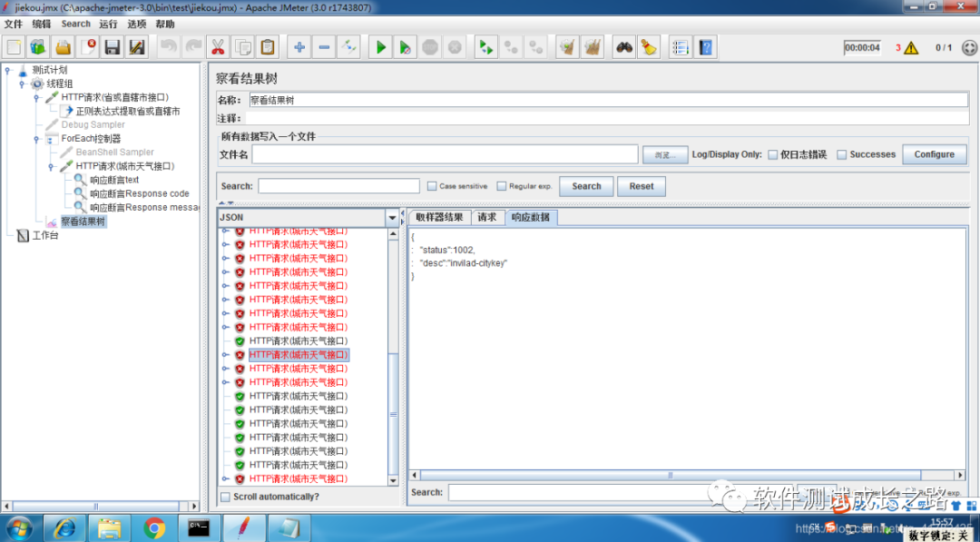Click the Reset button

tap(642, 186)
